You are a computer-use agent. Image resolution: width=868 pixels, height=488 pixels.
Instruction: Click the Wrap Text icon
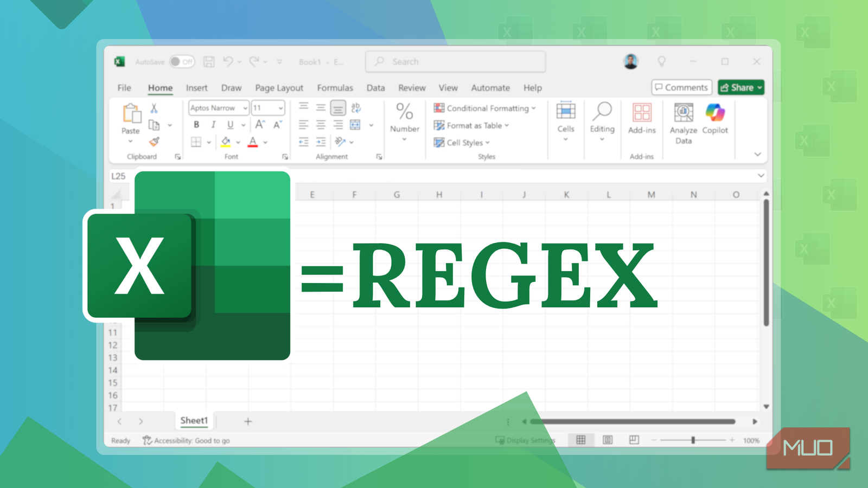click(356, 108)
